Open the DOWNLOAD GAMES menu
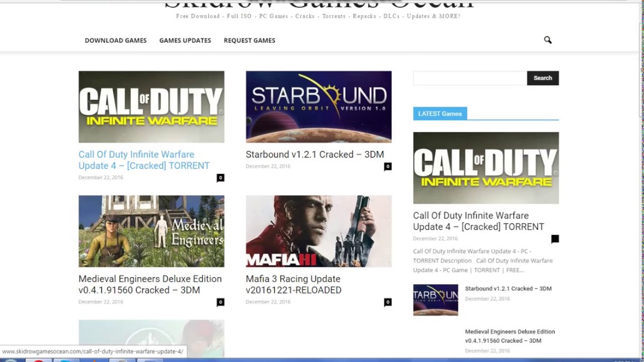The image size is (644, 362). [x=116, y=40]
